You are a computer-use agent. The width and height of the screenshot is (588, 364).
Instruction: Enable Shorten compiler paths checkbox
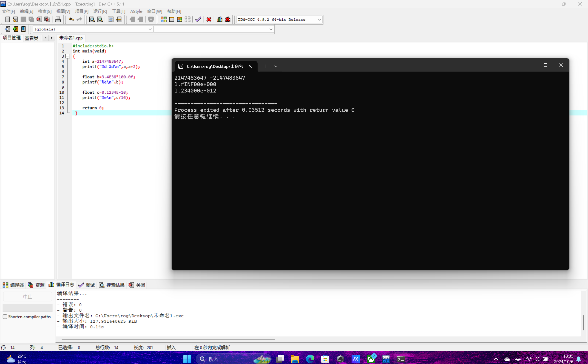click(5, 317)
